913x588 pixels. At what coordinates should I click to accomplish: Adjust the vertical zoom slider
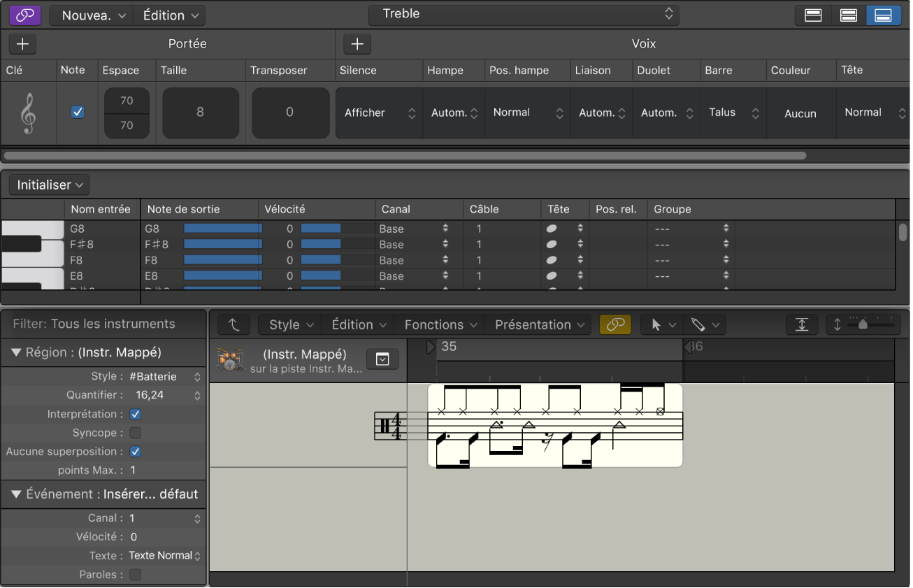(863, 324)
